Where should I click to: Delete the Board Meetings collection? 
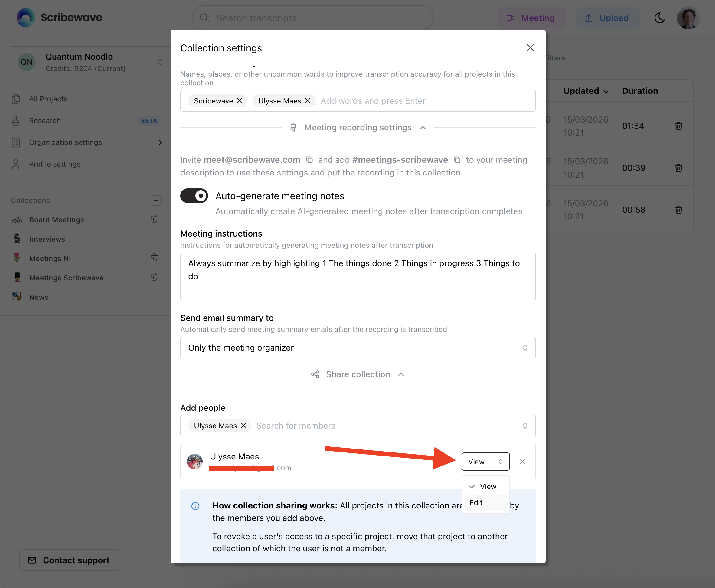[x=154, y=219]
